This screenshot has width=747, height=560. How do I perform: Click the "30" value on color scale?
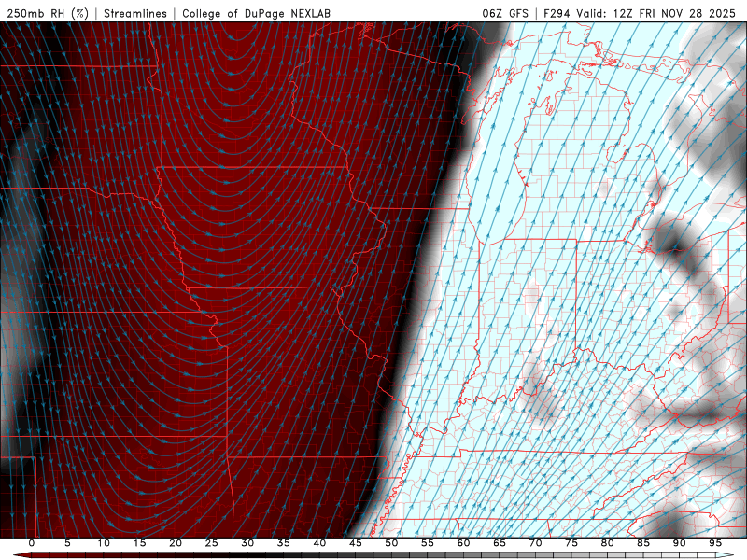(247, 543)
